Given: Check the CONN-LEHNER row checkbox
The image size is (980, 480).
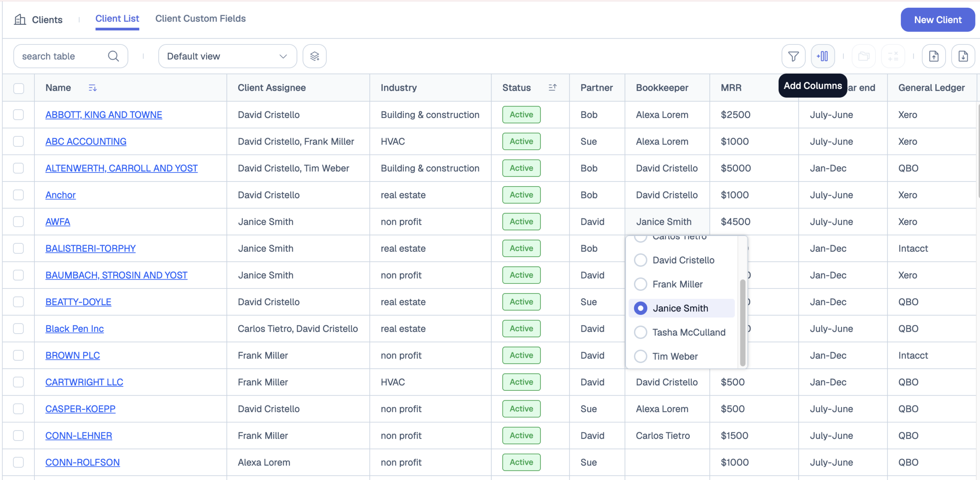Looking at the screenshot, I should [18, 436].
